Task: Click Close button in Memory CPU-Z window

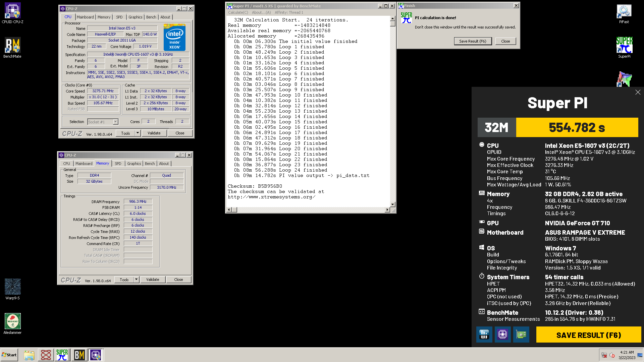Action: 178,280
